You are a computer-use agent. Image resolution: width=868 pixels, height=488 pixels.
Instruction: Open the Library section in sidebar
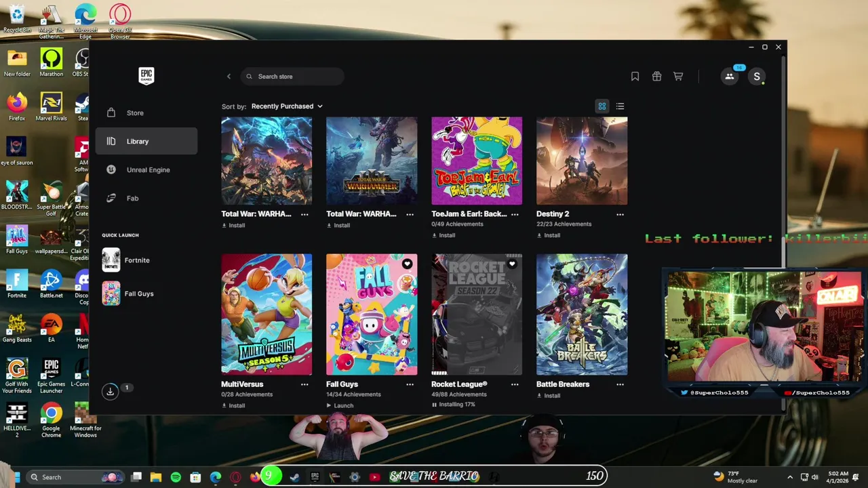coord(146,142)
